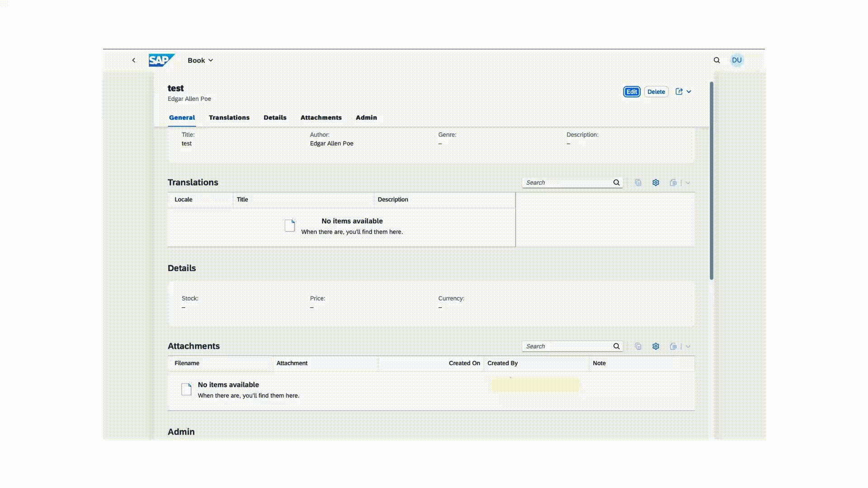Click the Locale column header
Screen dimensions: 868x488
tap(200, 200)
